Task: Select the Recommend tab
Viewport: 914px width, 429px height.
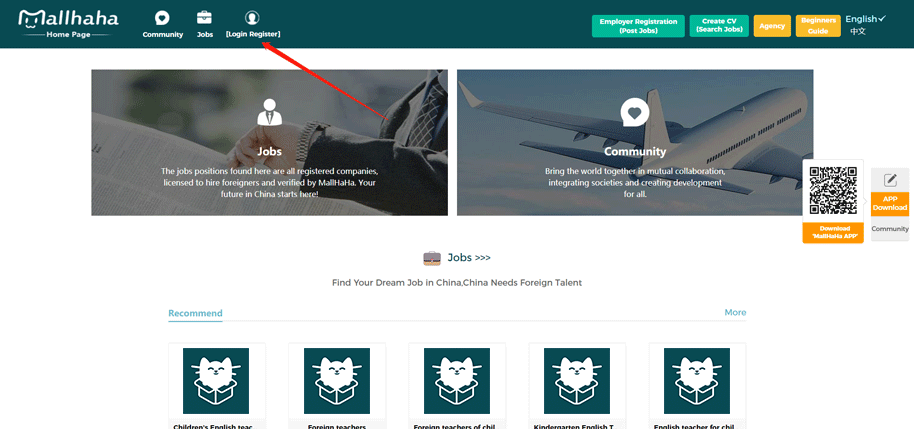Action: tap(195, 313)
